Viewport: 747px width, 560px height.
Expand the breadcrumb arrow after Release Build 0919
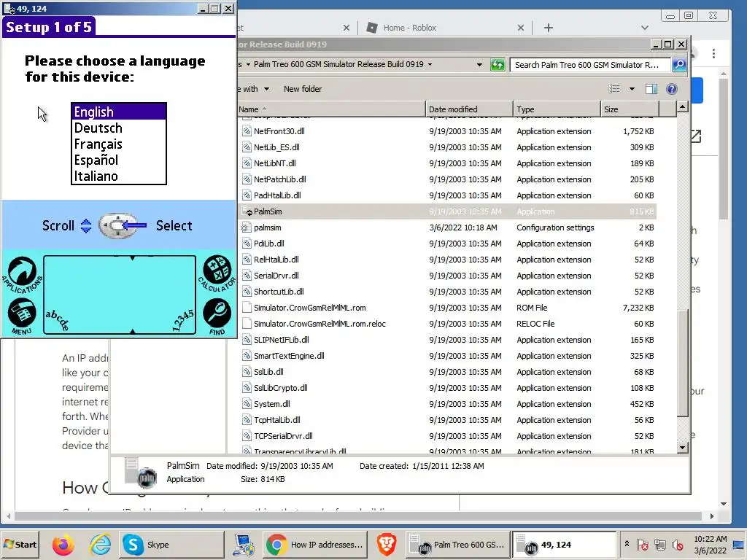pos(430,64)
